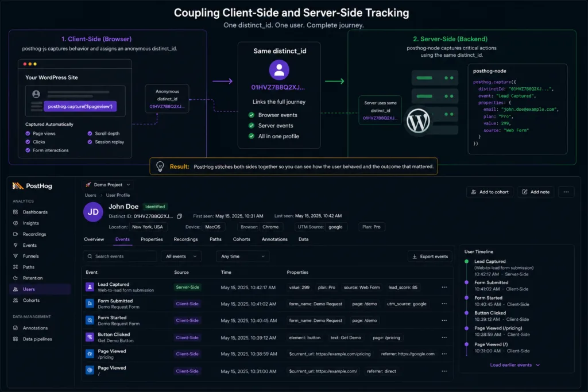Click the Paths icon in sidebar
The height and width of the screenshot is (392, 588).
[x=16, y=267]
